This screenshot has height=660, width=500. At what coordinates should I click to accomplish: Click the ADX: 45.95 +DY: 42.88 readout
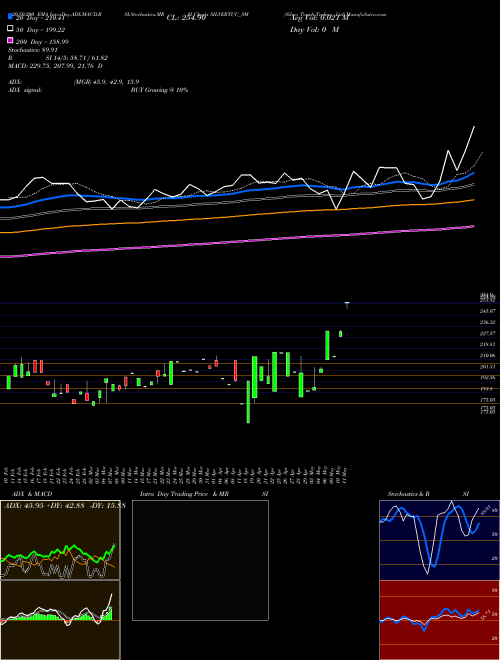tap(64, 506)
